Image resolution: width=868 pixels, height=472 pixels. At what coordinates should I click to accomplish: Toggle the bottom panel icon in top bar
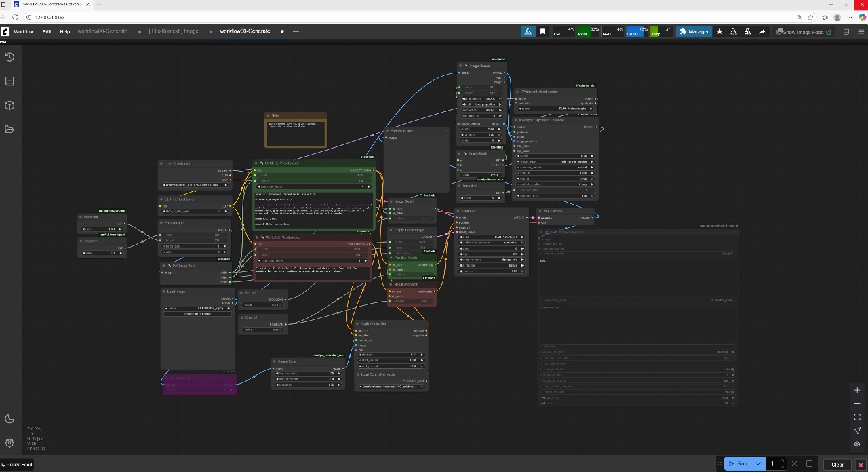846,32
